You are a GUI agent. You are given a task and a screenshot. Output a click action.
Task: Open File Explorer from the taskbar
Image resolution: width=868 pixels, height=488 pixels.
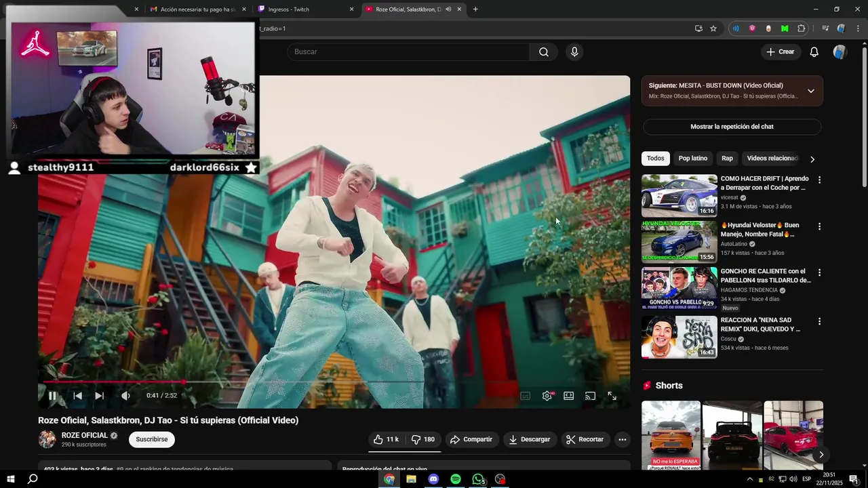(411, 479)
